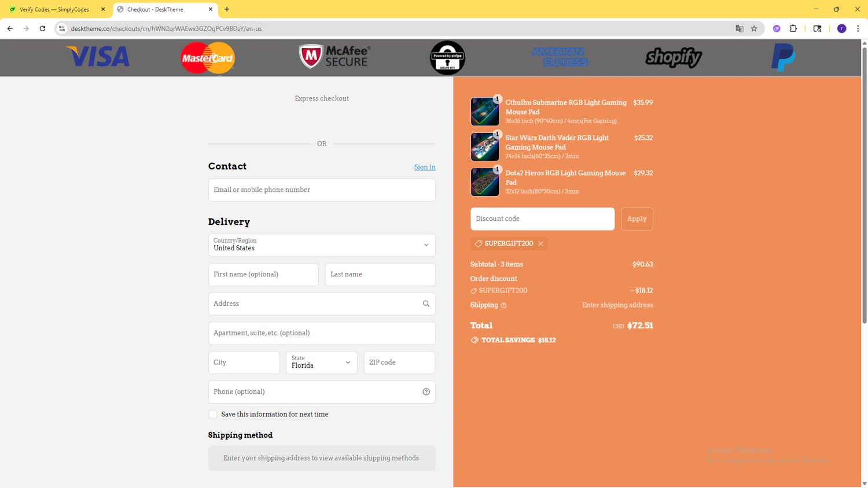This screenshot has width=868, height=488.
Task: Click the phone field help icon
Action: click(x=426, y=392)
